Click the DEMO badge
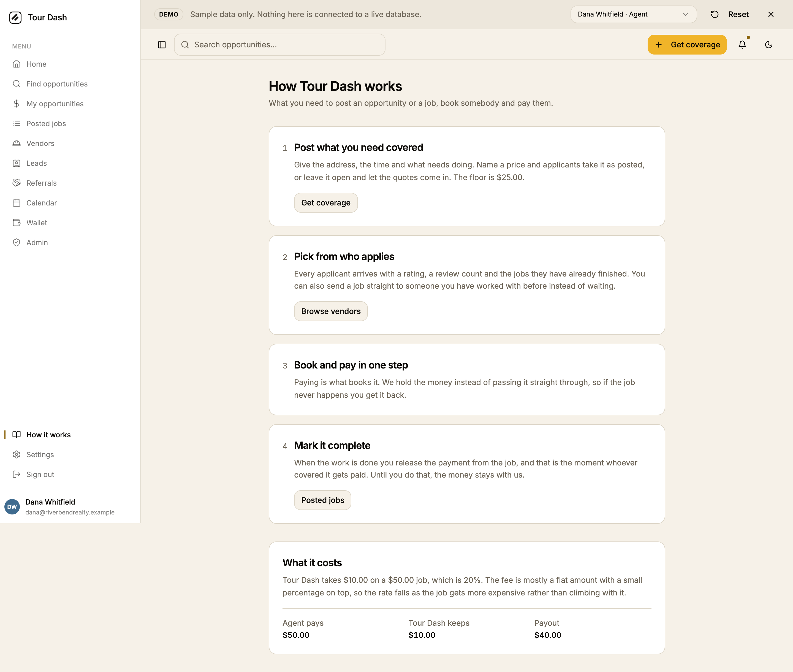The height and width of the screenshot is (672, 793). click(x=169, y=14)
